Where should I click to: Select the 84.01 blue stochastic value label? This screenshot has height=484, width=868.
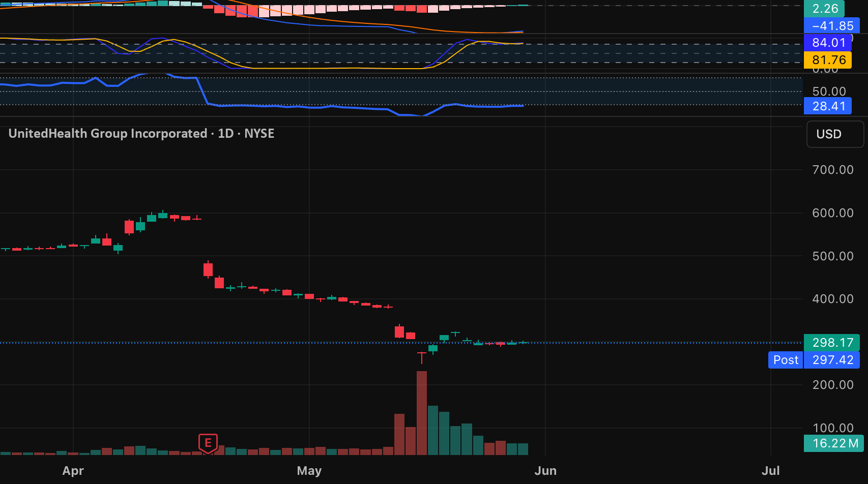[x=828, y=43]
